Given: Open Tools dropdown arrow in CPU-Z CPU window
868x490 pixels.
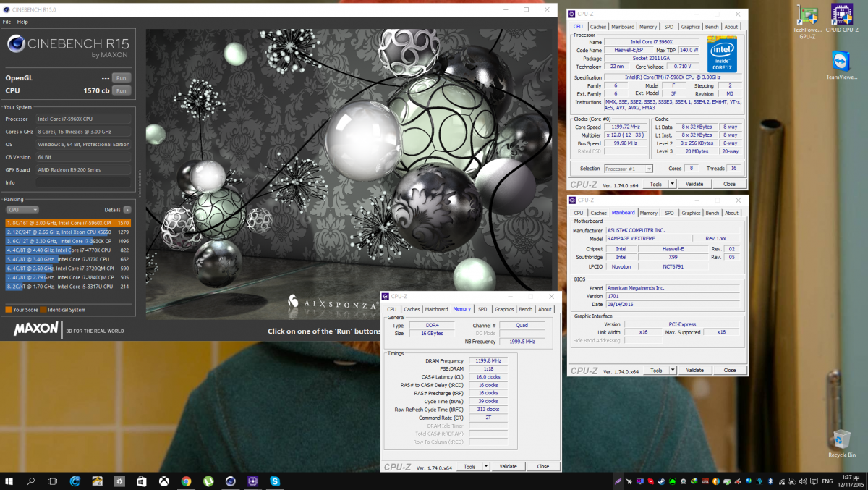Looking at the screenshot, I should click(x=673, y=184).
